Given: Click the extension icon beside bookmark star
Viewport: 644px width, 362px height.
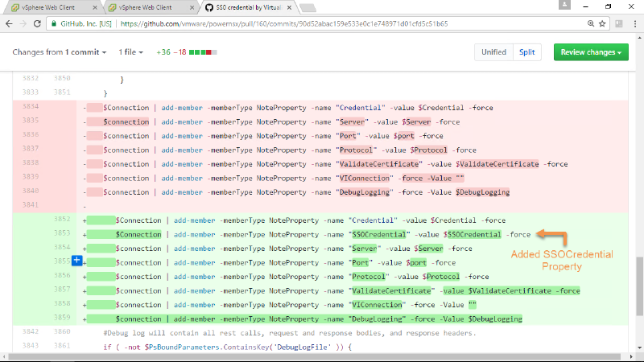Looking at the screenshot, I should click(619, 24).
